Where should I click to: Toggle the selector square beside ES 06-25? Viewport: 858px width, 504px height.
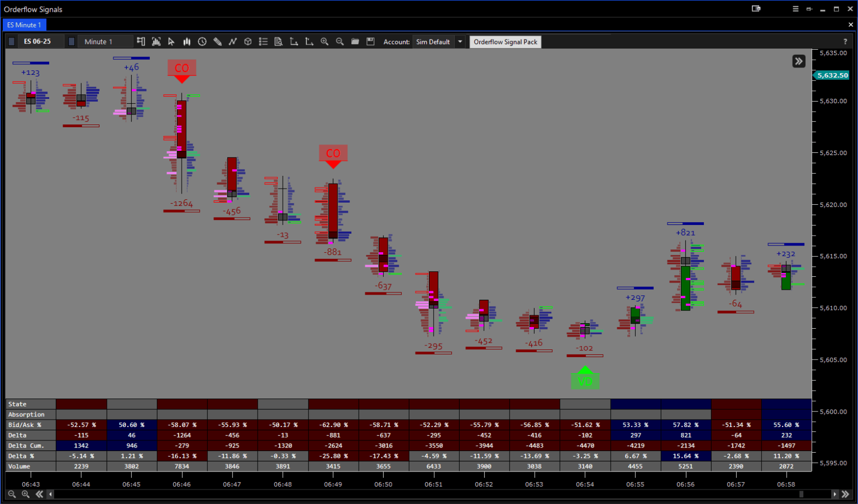pos(11,41)
